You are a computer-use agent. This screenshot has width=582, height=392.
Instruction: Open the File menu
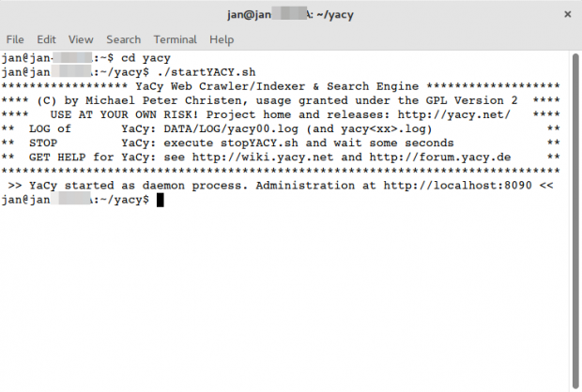(x=15, y=39)
